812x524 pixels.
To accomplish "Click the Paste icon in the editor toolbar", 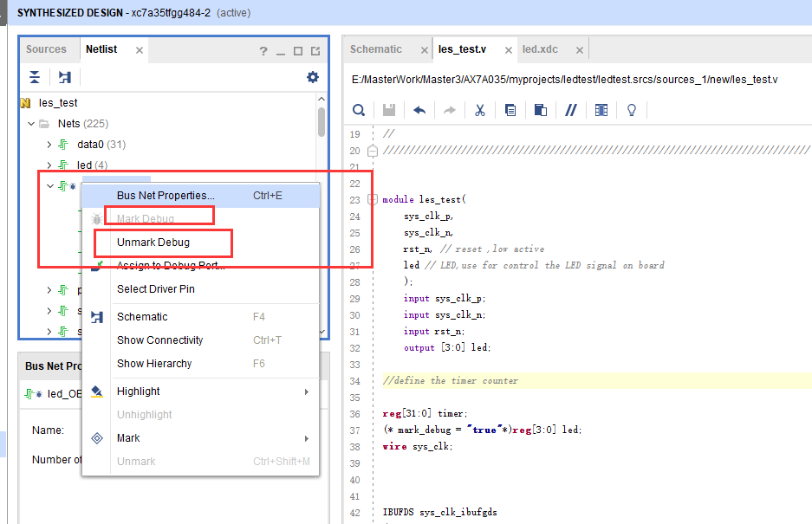I will click(x=540, y=110).
